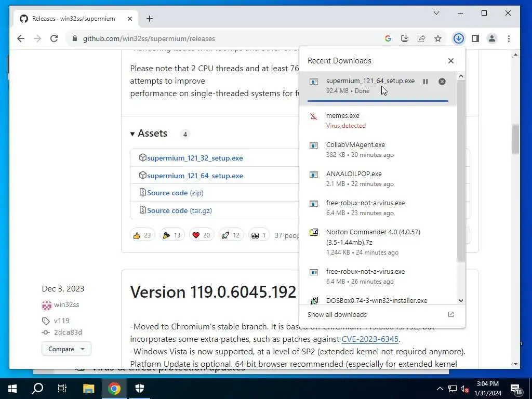Image resolution: width=532 pixels, height=399 pixels.
Task: Open Task View on the taskbar
Action: (x=62, y=389)
